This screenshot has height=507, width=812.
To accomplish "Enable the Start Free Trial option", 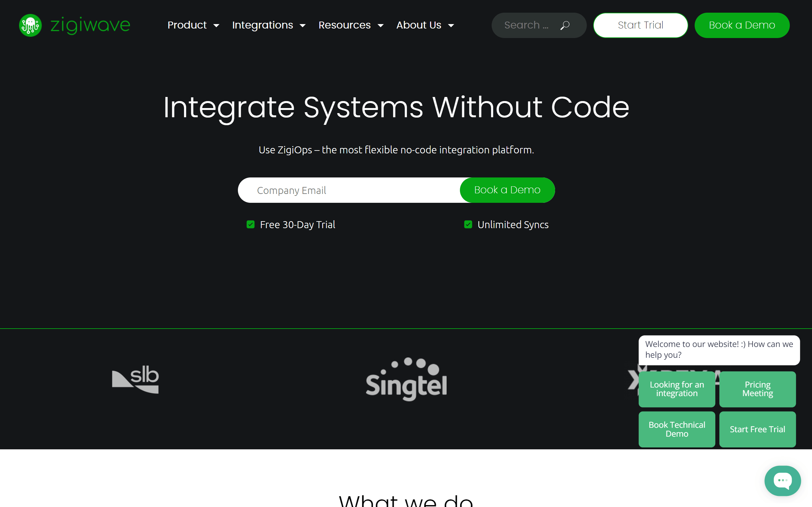I will pos(757,429).
